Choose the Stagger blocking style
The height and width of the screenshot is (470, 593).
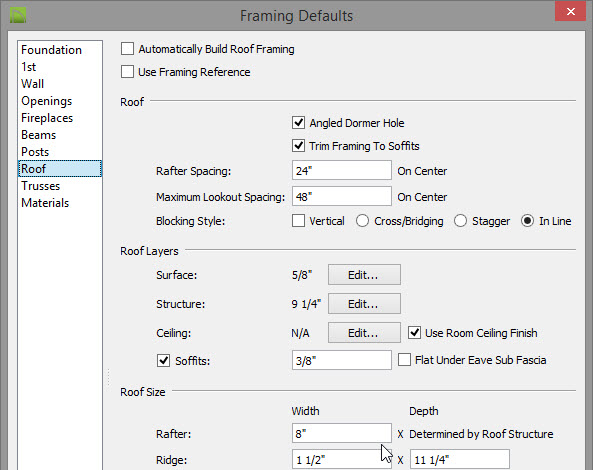460,221
